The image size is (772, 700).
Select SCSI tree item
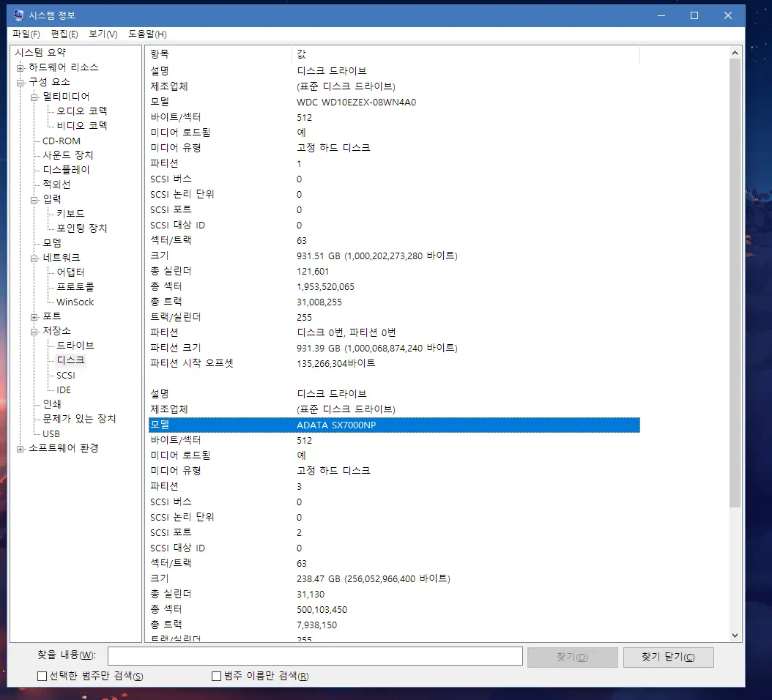click(66, 375)
